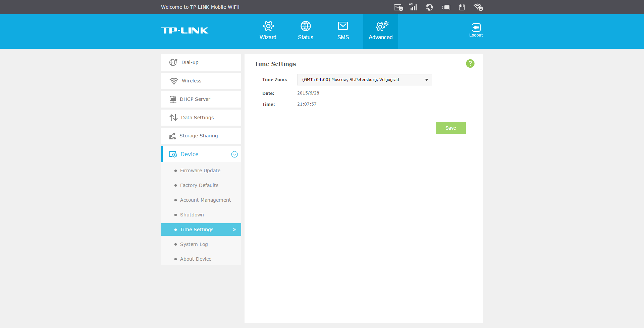
Task: Click the internet globe status icon
Action: (429, 7)
